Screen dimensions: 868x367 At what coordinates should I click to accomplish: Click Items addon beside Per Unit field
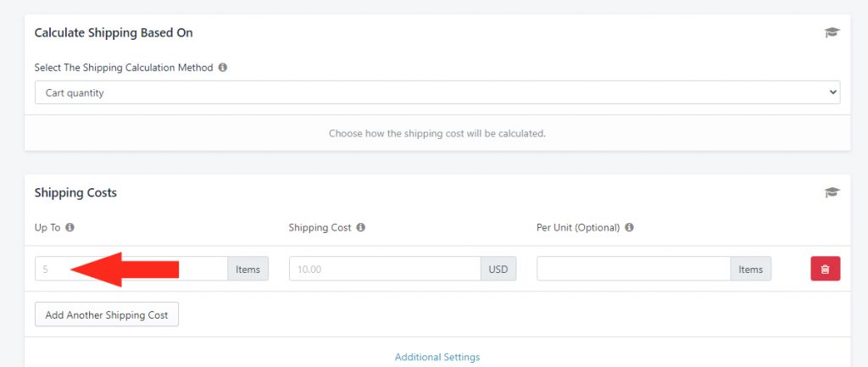pos(751,269)
